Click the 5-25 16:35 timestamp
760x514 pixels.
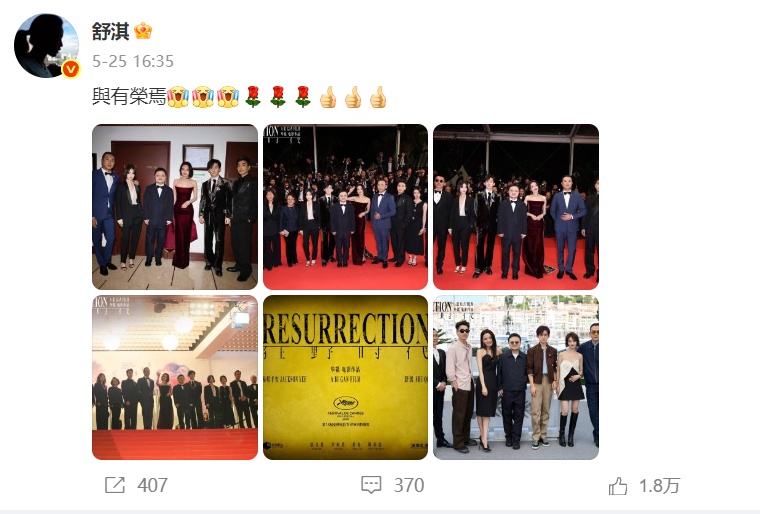133,61
